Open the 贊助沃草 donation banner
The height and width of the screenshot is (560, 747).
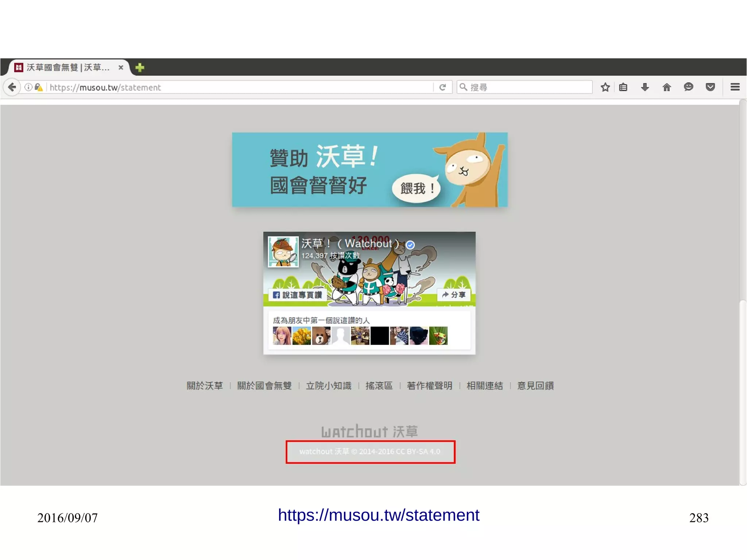tap(370, 170)
